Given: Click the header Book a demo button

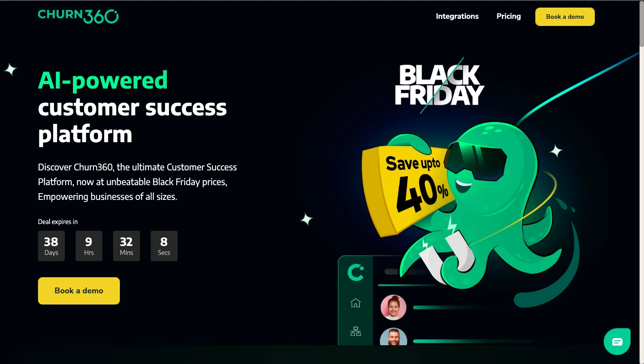Looking at the screenshot, I should 565,17.
